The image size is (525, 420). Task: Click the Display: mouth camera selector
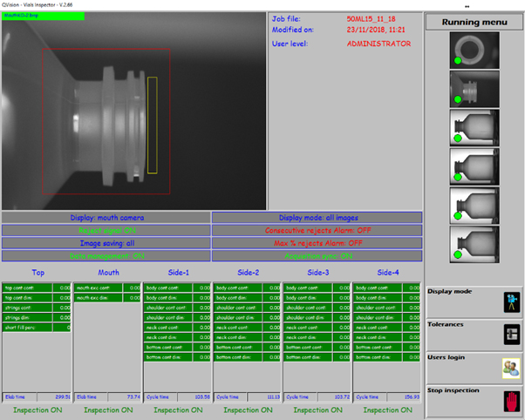tap(106, 218)
